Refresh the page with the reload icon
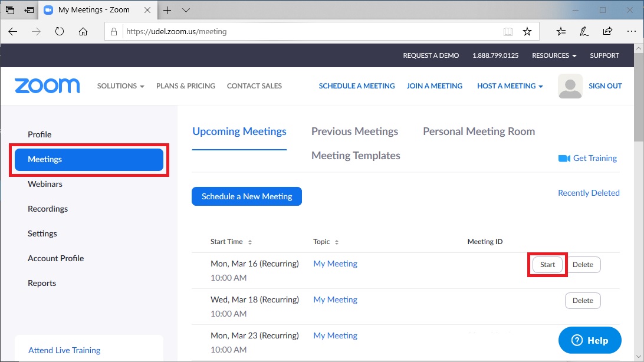This screenshot has height=362, width=644. pyautogui.click(x=60, y=32)
